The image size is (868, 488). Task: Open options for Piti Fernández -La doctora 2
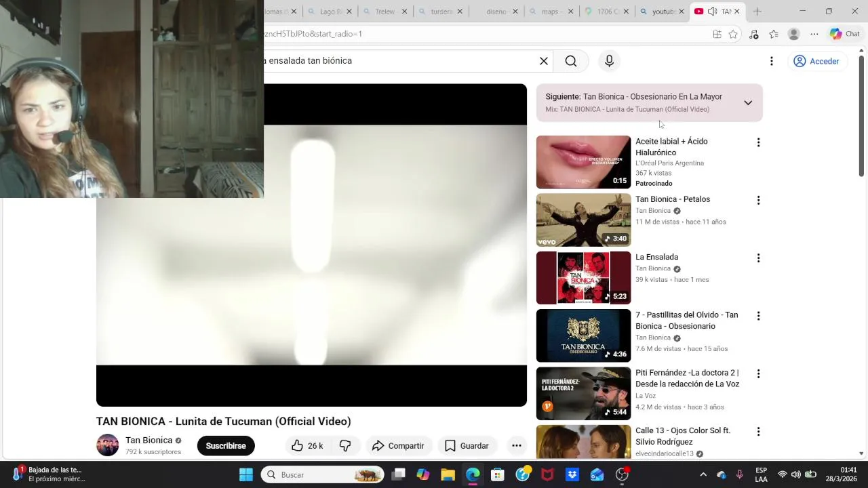(758, 373)
